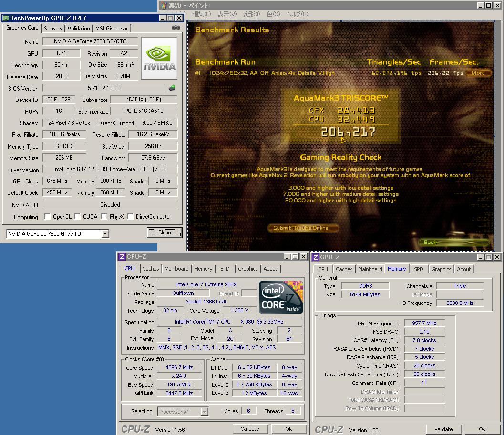Open the 編集(E) menu in Paint
Screen dimensions: 504x435
201,14
